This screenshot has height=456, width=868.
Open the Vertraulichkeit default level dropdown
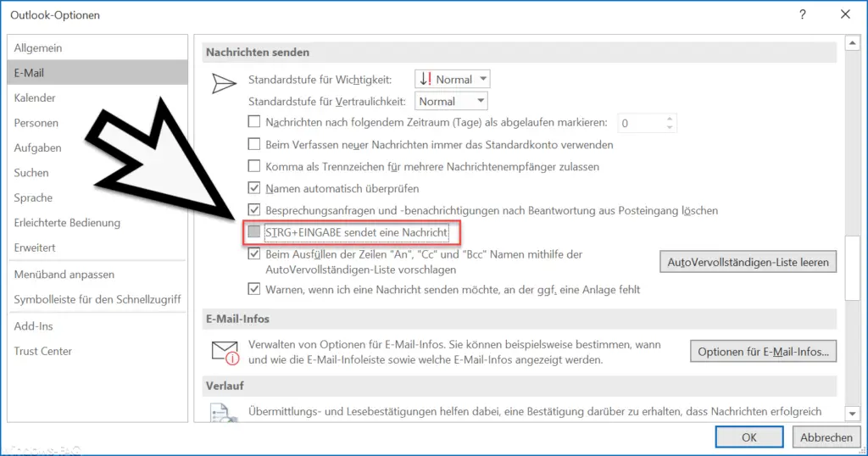coord(451,101)
